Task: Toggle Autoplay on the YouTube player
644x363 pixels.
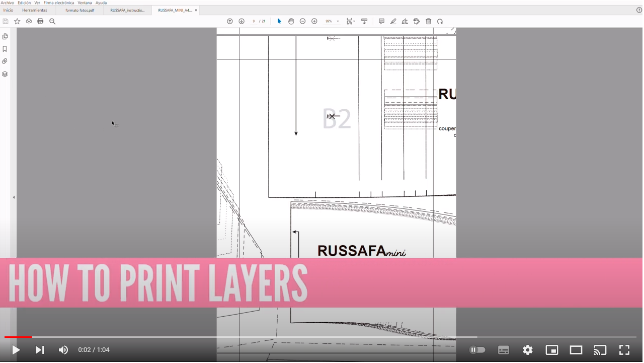Action: [477, 349]
